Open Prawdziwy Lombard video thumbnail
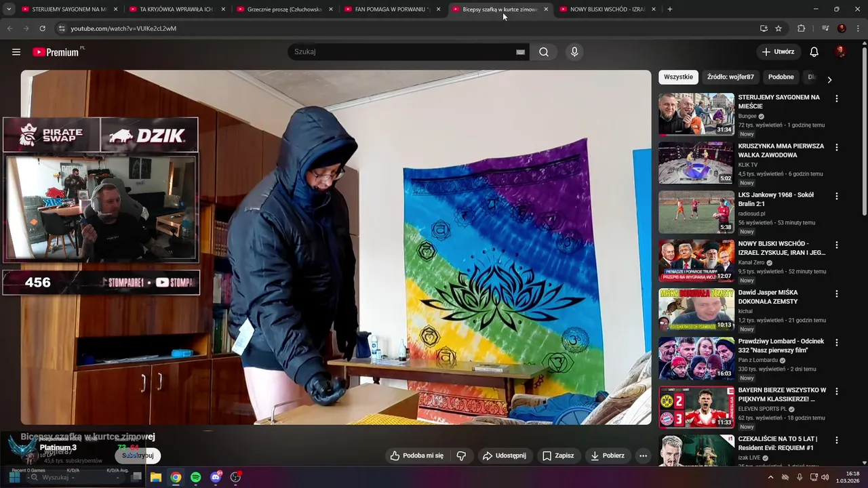 coord(696,358)
